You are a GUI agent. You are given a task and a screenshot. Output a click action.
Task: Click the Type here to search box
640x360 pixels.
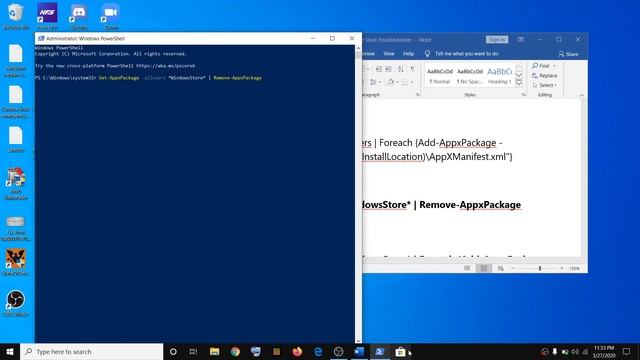(91, 351)
